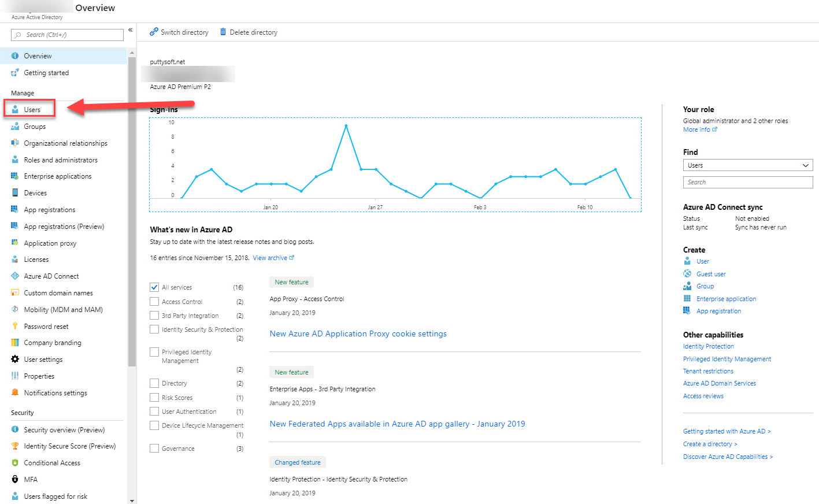Image resolution: width=819 pixels, height=504 pixels.
Task: Click the View archive link
Action: (x=273, y=258)
